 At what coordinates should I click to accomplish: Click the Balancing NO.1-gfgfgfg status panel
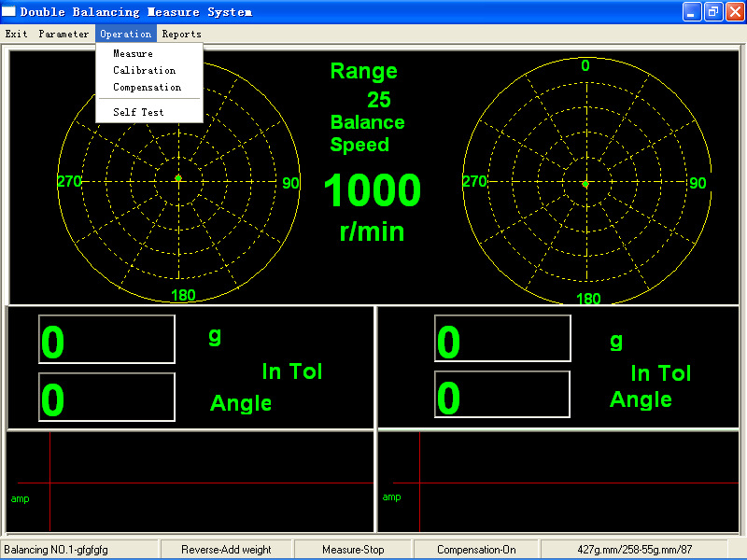click(x=79, y=550)
